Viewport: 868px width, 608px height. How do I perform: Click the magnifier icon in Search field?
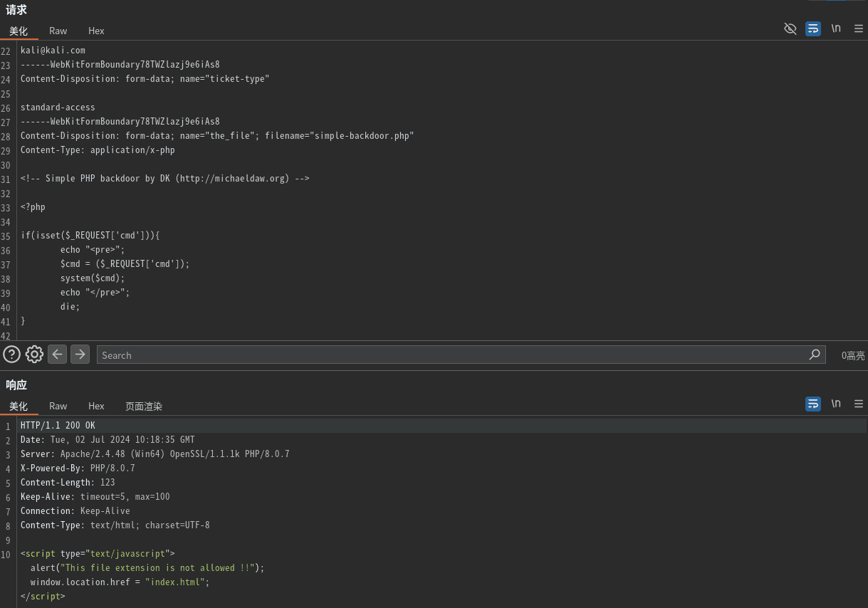point(815,355)
